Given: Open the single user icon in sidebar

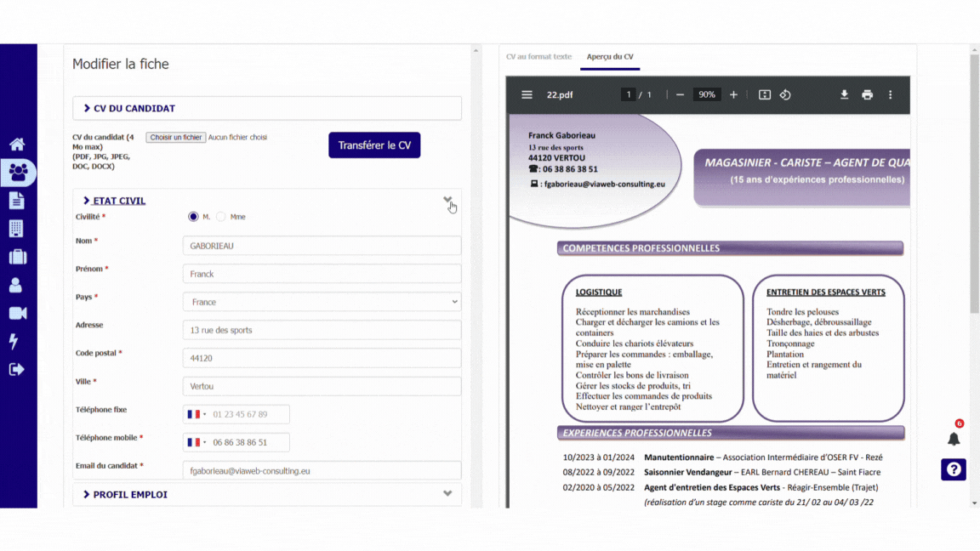Looking at the screenshot, I should 15,285.
